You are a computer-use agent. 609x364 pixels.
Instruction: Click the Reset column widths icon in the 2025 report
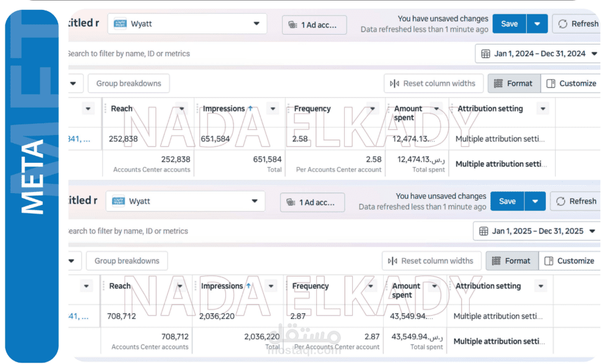[x=392, y=261]
